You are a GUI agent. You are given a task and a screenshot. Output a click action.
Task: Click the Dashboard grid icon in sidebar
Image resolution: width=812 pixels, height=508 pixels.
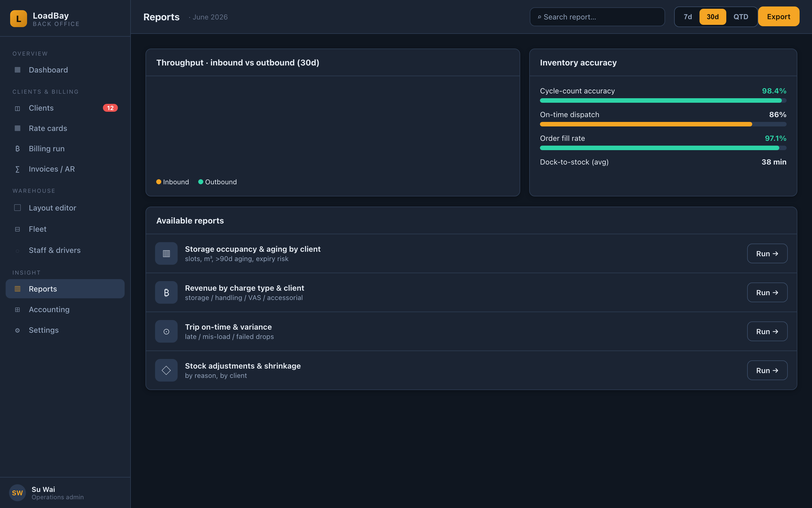pyautogui.click(x=17, y=70)
